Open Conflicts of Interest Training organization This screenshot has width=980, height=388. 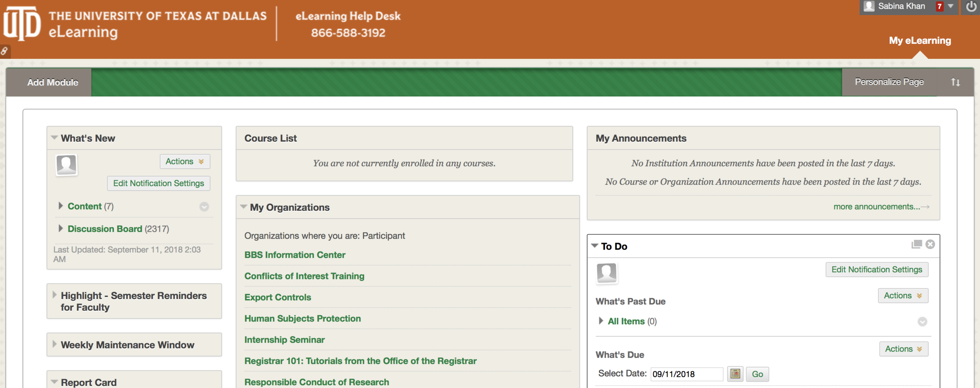pos(304,276)
